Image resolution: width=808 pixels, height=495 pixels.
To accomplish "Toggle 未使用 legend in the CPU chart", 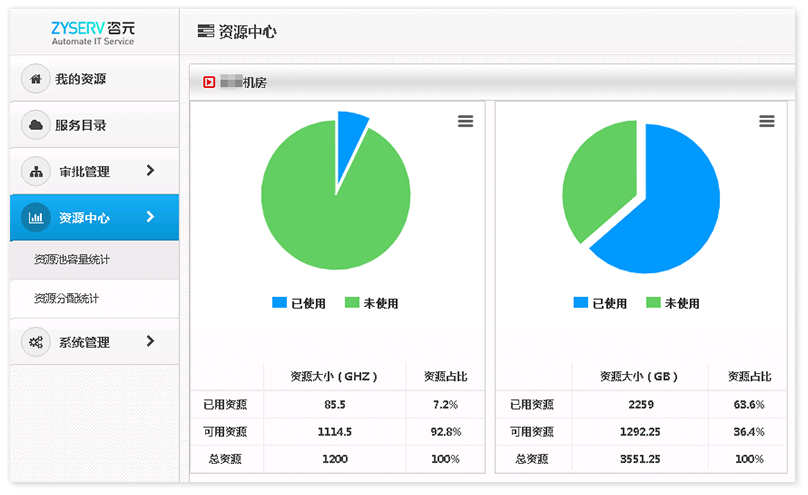I will click(372, 303).
